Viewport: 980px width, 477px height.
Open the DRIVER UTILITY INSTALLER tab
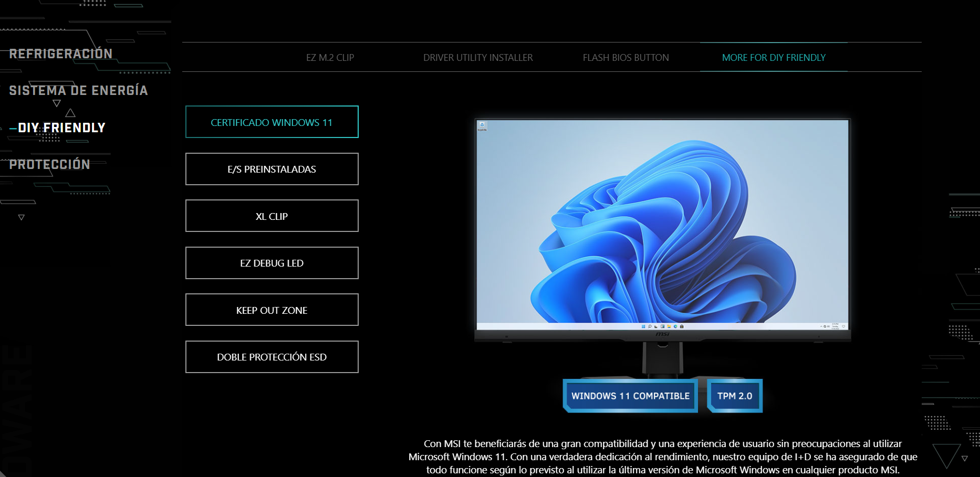478,57
